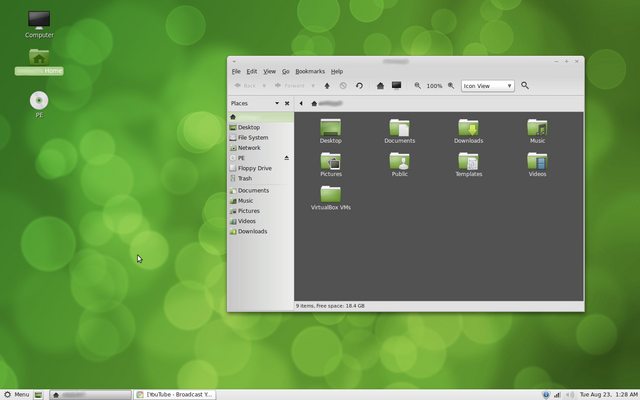The width and height of the screenshot is (640, 400).
Task: Open Computer from the toolbar monitor icon
Action: pyautogui.click(x=396, y=85)
